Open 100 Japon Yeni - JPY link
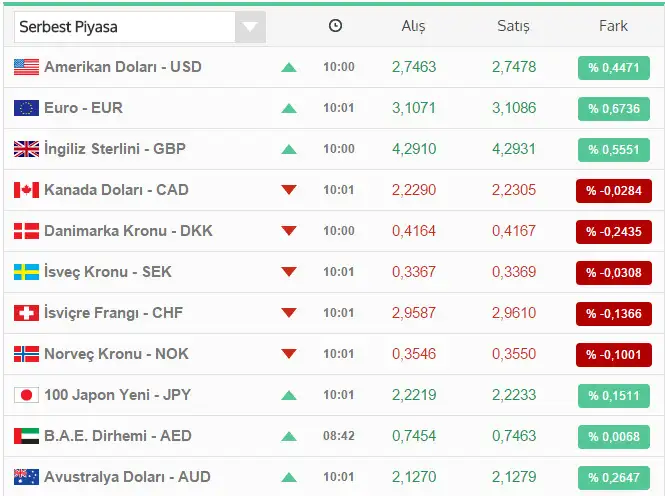 117,395
